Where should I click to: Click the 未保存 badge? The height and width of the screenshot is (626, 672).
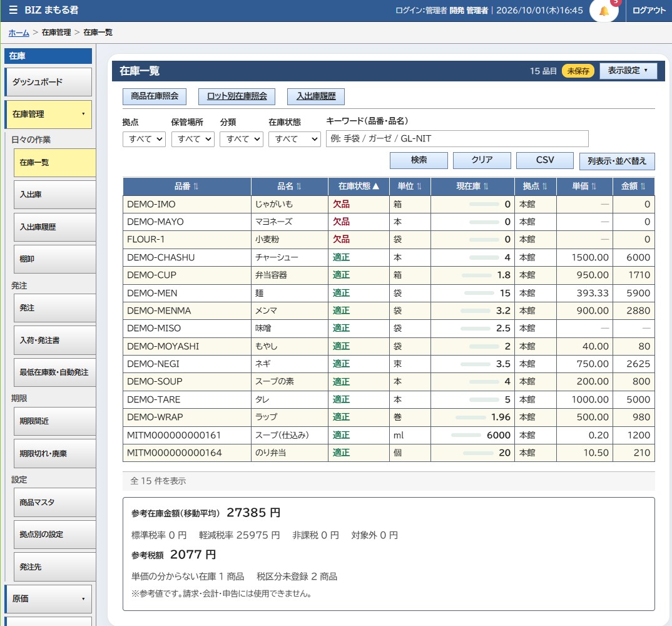578,71
